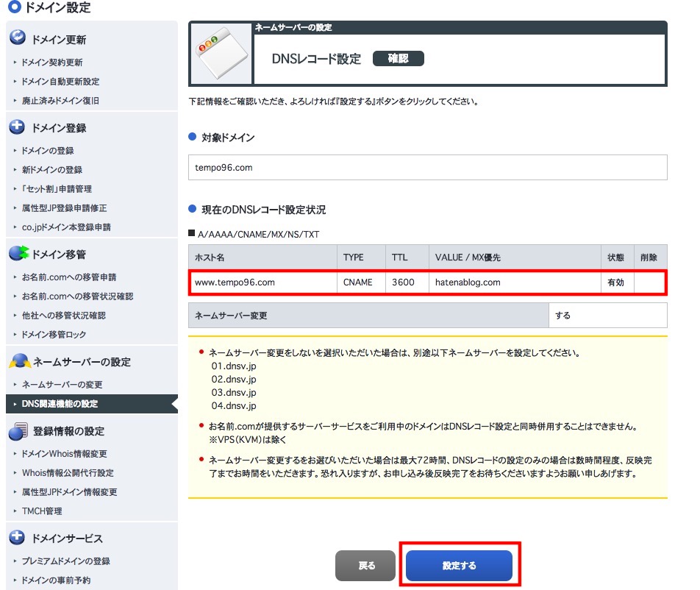Select the CNAME type cell
700x590 pixels.
(361, 282)
